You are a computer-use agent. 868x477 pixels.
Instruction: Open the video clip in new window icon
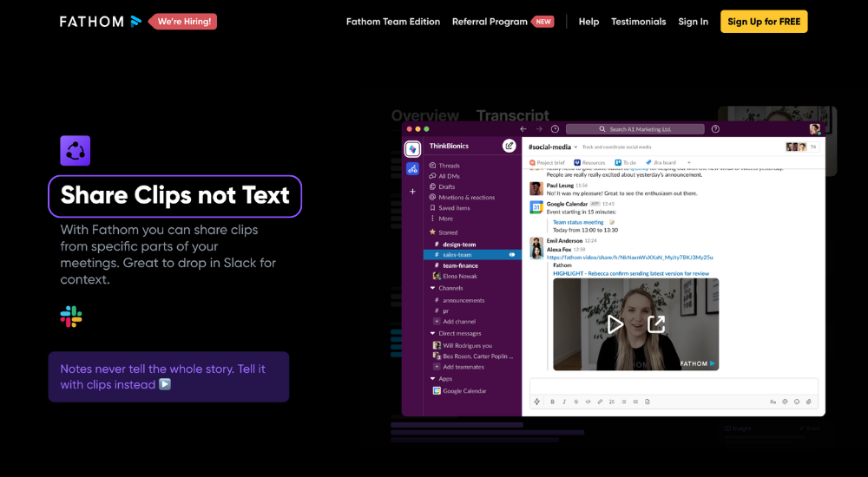coord(656,324)
